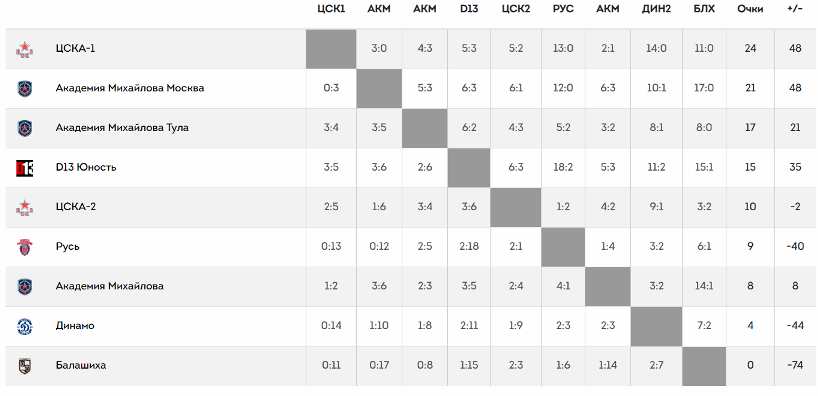
Task: Click the 18:2 score in D13 Юность row
Action: (563, 167)
